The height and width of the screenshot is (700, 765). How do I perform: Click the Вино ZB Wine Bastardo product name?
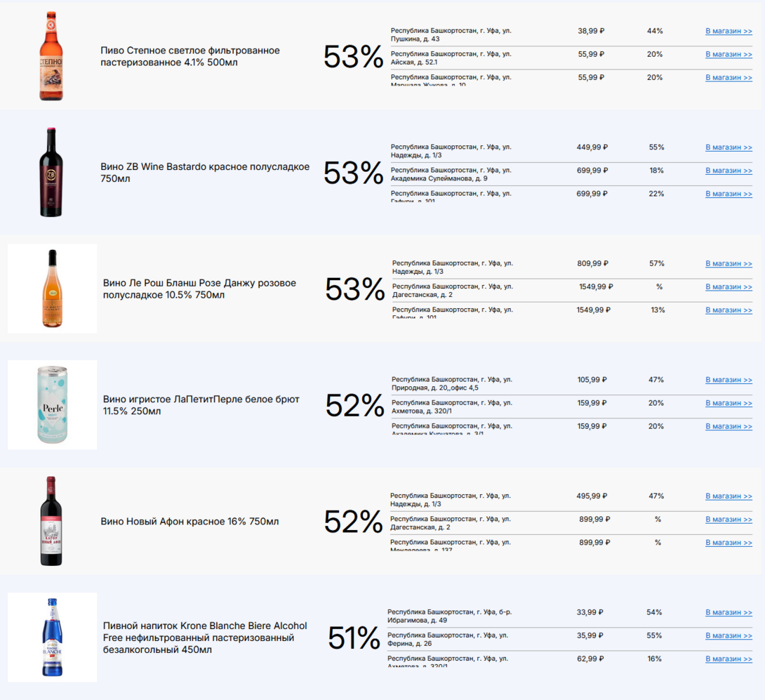[x=205, y=173]
